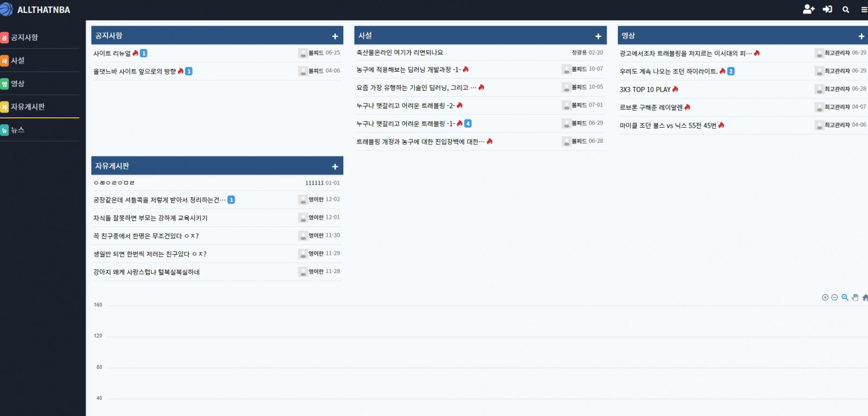Click the login arrow icon
This screenshot has width=868, height=416.
pyautogui.click(x=827, y=9)
